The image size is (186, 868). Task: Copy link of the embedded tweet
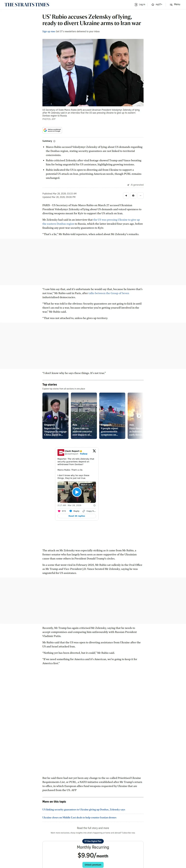point(89,511)
